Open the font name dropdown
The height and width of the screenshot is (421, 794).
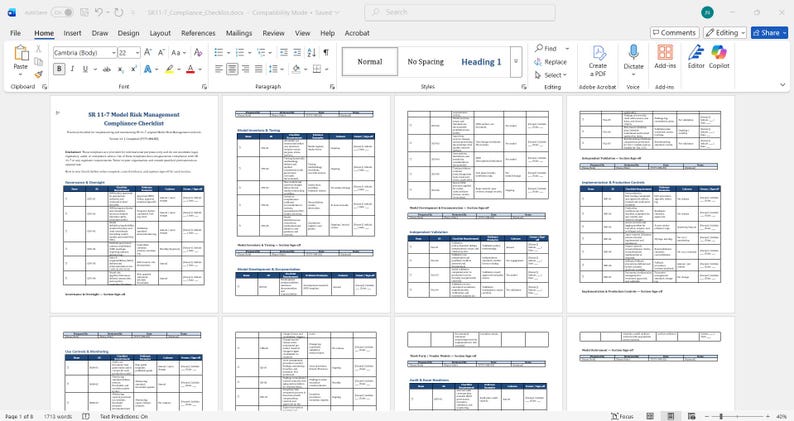coord(114,53)
